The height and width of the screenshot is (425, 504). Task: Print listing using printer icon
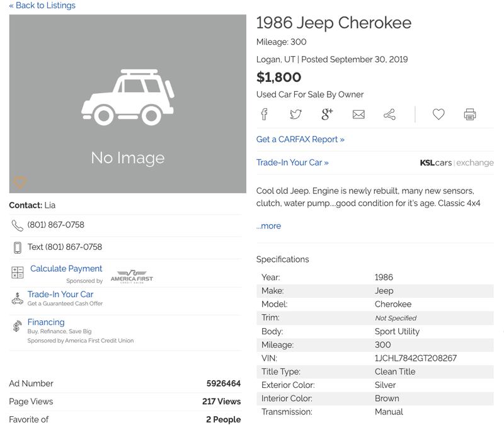[469, 115]
